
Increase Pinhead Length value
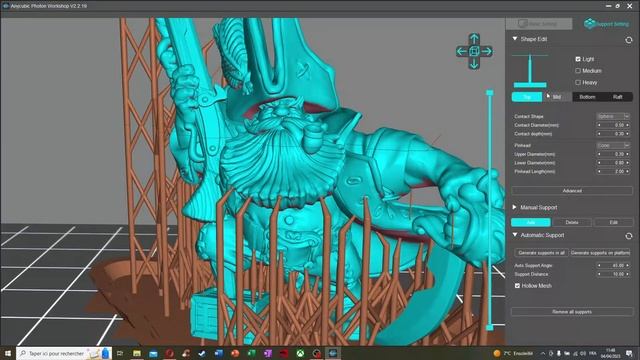(627, 171)
